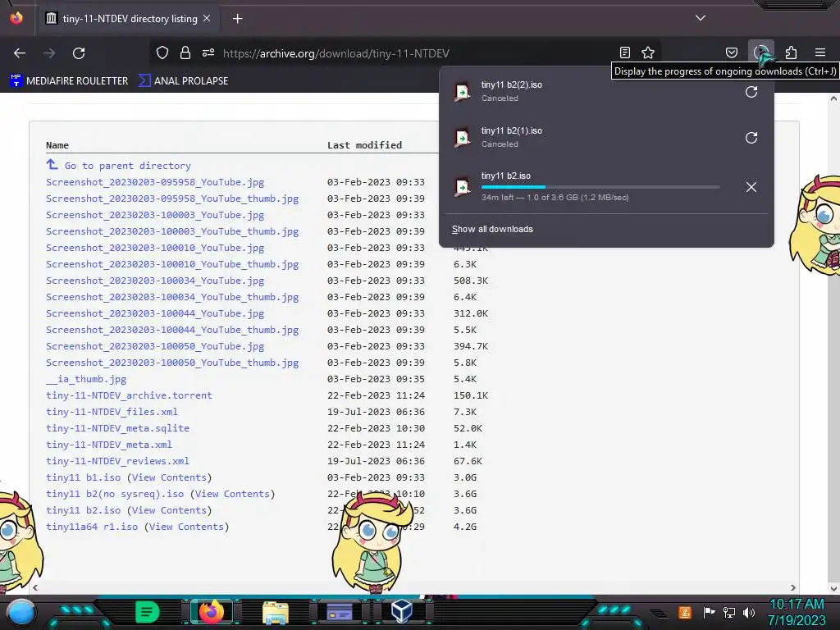Open network status tray icon
Viewport: 840px width, 630px height.
[729, 612]
